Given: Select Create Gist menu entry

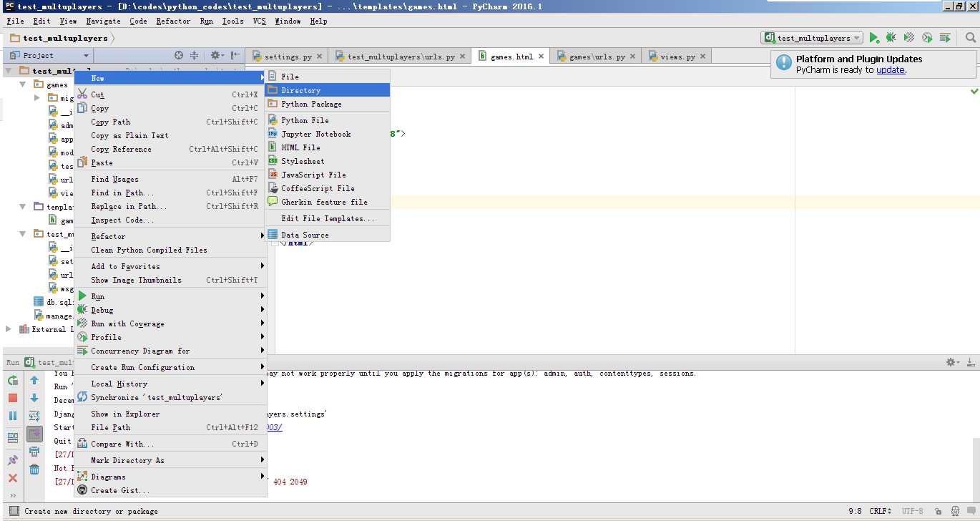Looking at the screenshot, I should coord(170,490).
